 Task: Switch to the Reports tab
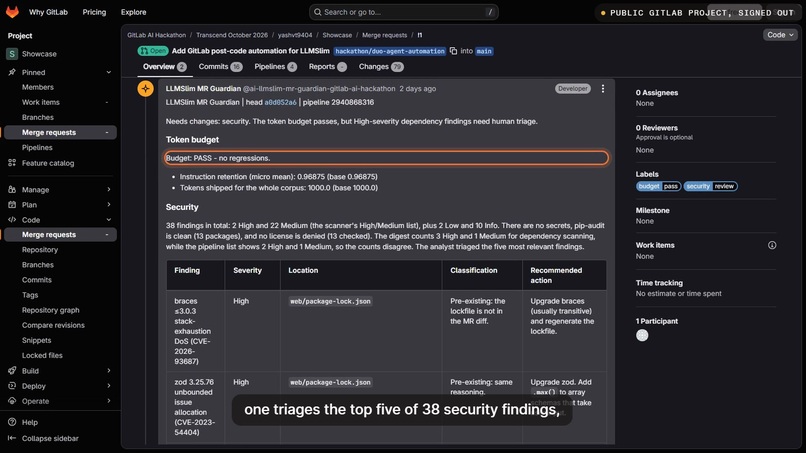click(327, 67)
